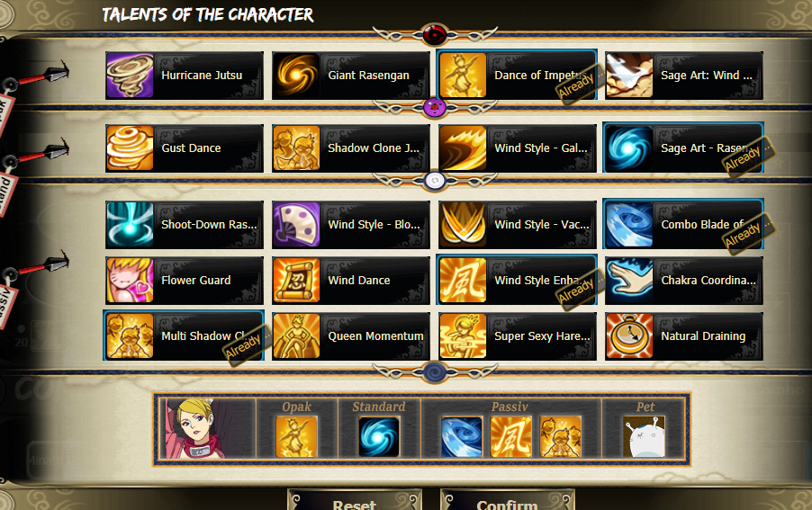
Task: Select the Hurricane Jutsu tornado icon
Action: coord(130,76)
